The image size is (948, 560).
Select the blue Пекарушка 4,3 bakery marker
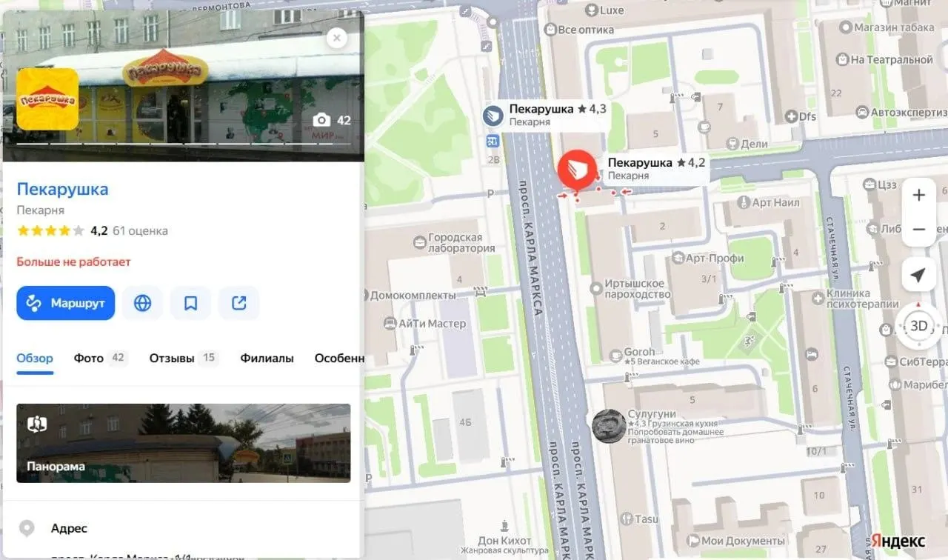[493, 116]
